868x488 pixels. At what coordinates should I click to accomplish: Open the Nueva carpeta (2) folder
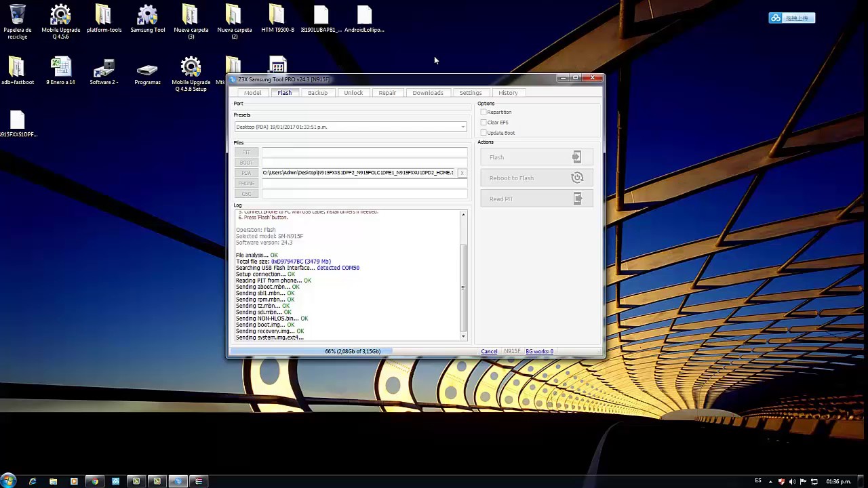coord(234,20)
